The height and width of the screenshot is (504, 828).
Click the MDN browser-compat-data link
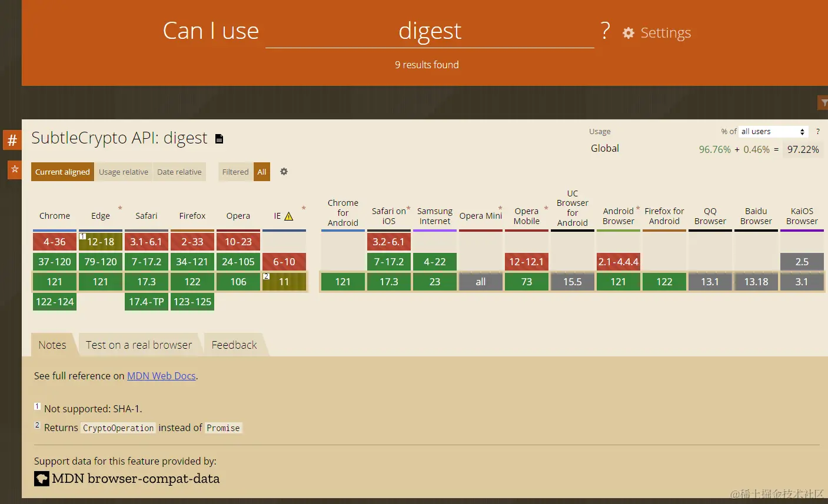pos(135,479)
